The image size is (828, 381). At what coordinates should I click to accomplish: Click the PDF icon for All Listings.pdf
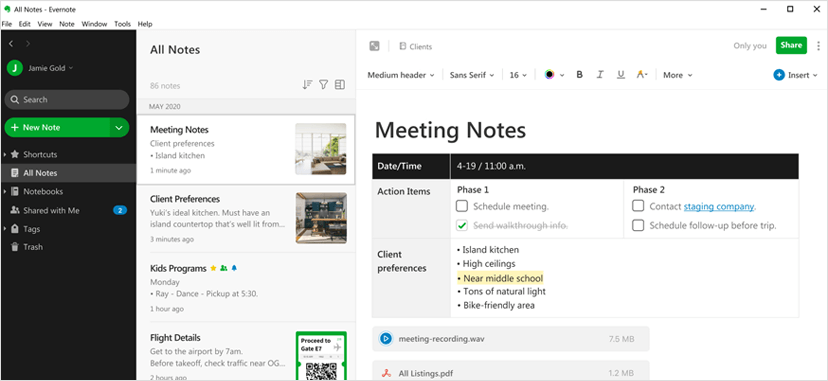point(386,374)
